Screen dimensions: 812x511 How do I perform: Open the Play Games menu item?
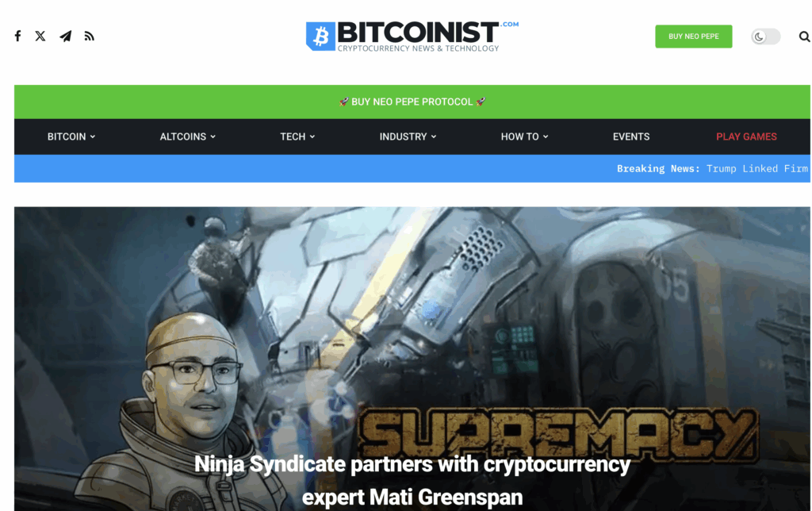[746, 136]
